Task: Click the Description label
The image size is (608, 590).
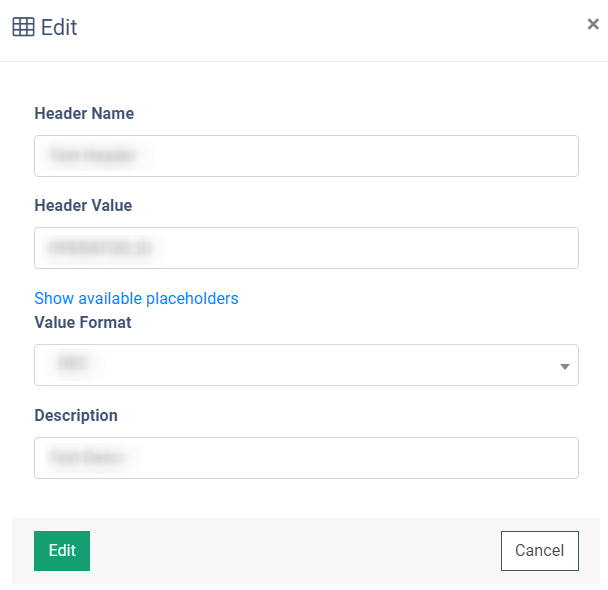Action: click(x=76, y=416)
